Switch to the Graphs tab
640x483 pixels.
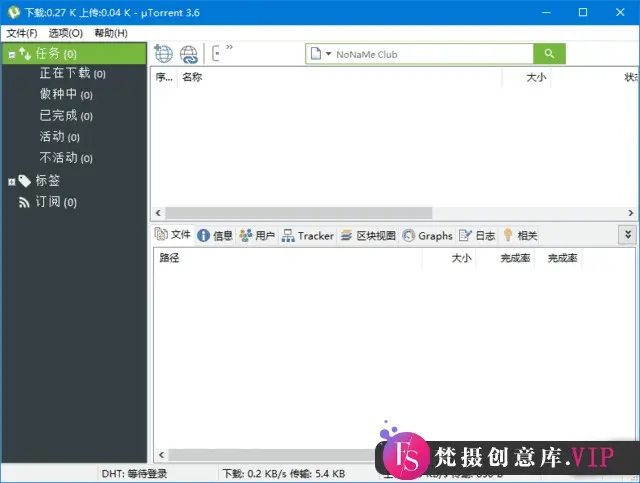[x=427, y=236]
